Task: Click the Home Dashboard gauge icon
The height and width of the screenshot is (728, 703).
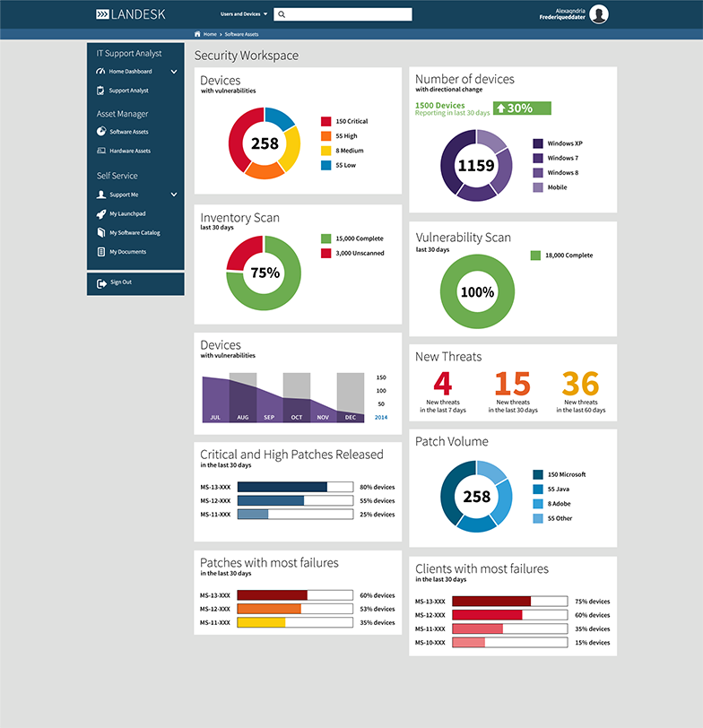Action: coord(101,72)
